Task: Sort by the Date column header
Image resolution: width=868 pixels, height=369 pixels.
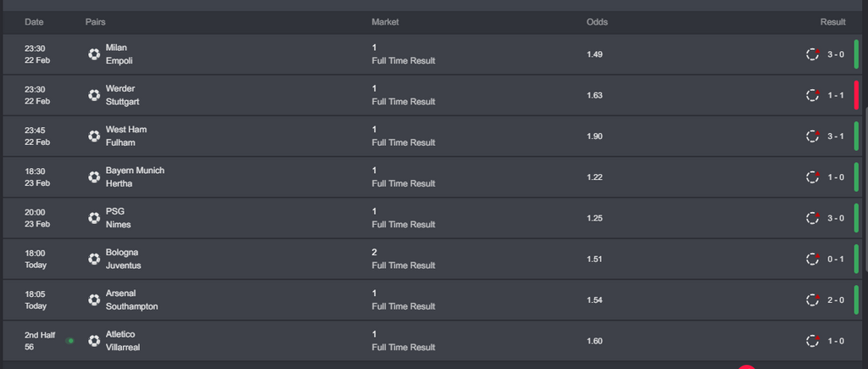Action: point(34,22)
